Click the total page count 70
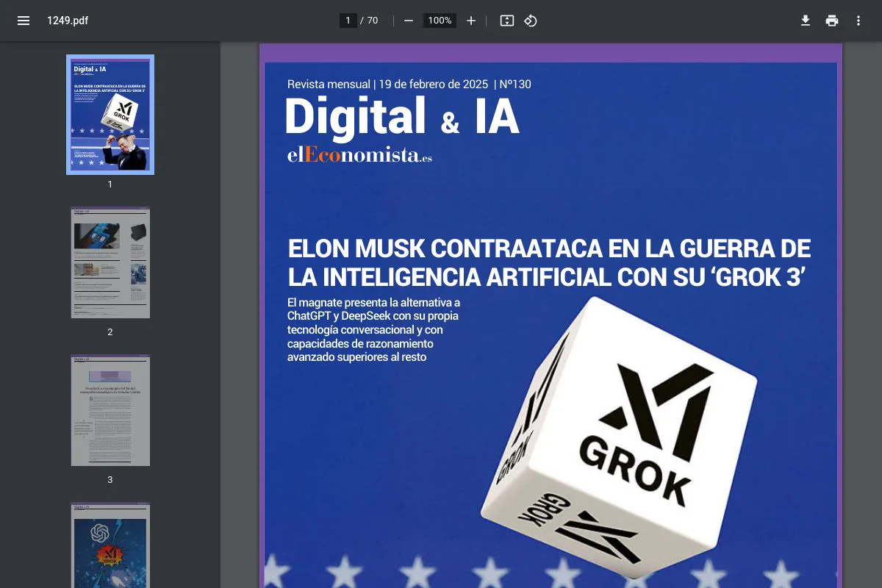Screen dimensions: 882x588 pos(373,21)
